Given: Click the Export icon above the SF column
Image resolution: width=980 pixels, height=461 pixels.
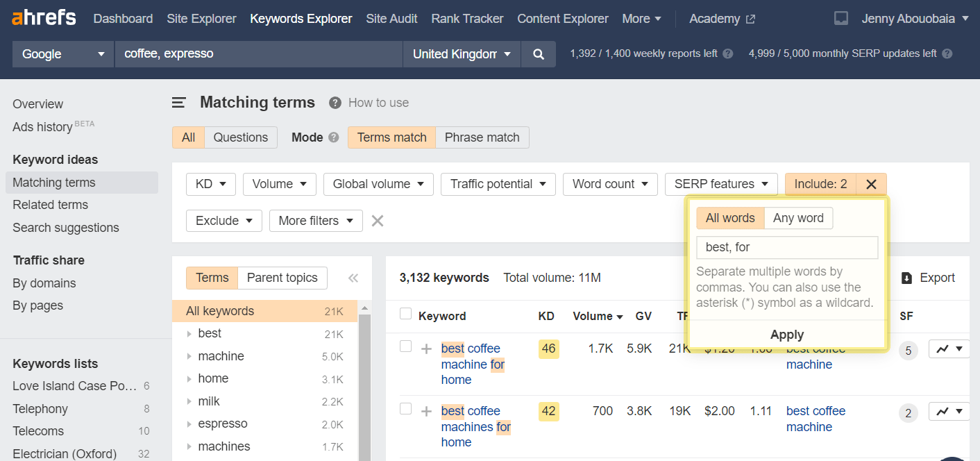Looking at the screenshot, I should click(x=907, y=278).
